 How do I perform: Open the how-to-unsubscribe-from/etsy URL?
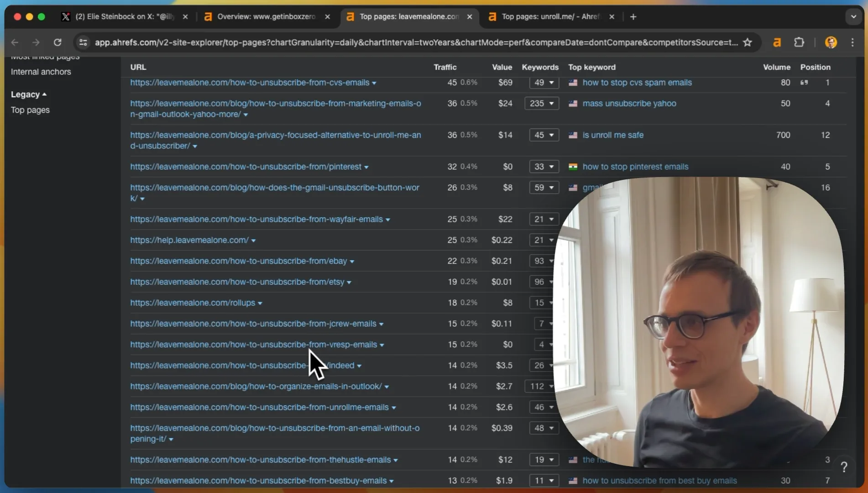[x=237, y=282]
